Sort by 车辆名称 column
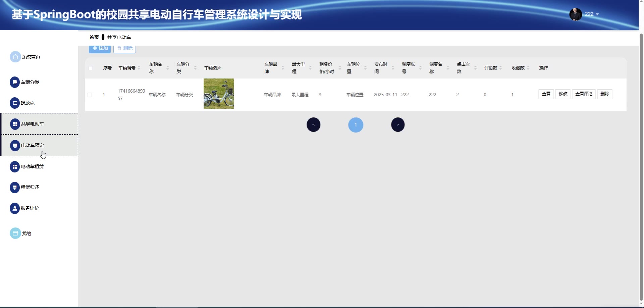This screenshot has width=644, height=308. (168, 68)
